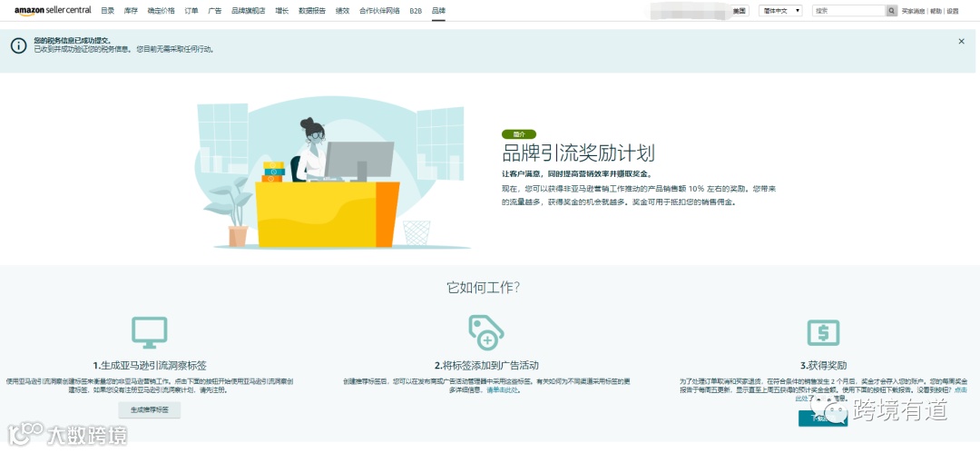
Task: Click the heading 它如何工作?
Action: (x=483, y=288)
